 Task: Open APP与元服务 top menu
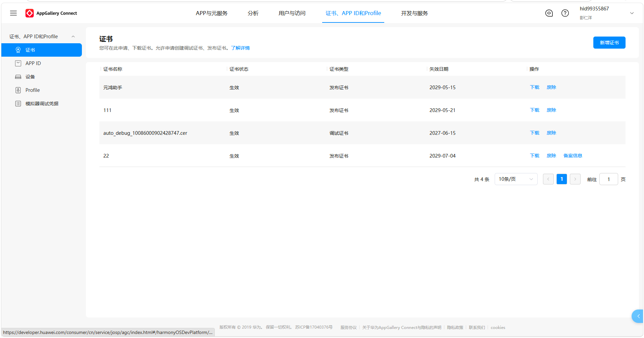point(212,13)
